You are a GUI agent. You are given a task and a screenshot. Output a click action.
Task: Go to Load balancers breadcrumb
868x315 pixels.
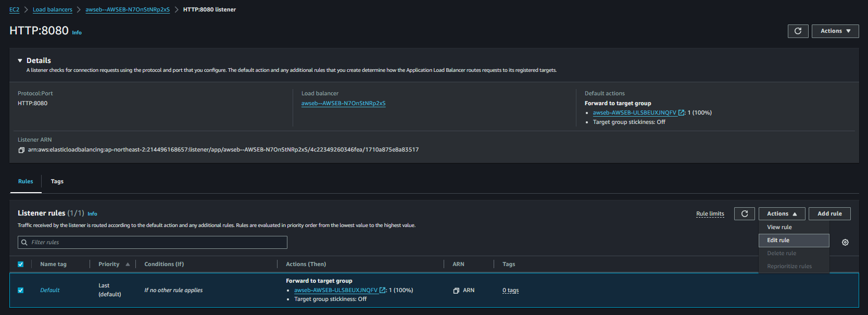tap(53, 9)
